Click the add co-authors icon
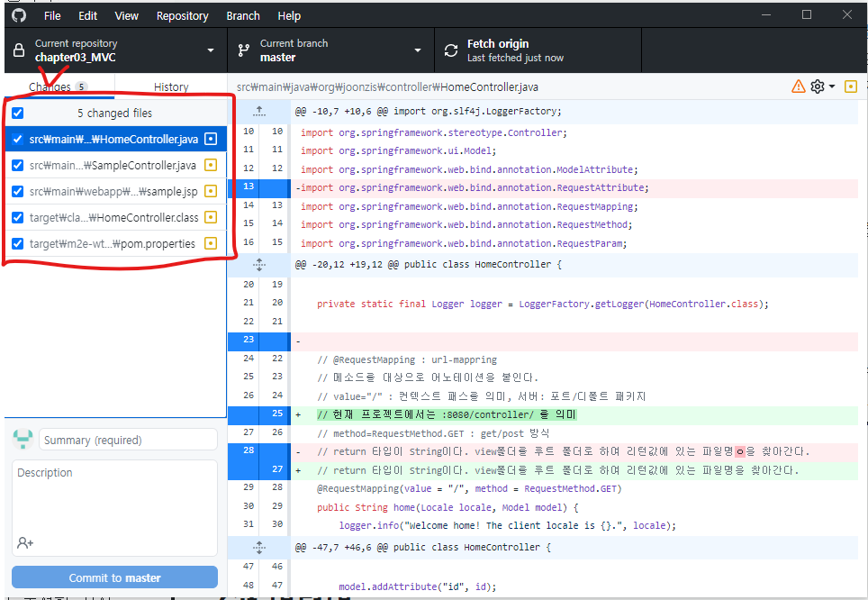868x600 pixels. tap(25, 542)
